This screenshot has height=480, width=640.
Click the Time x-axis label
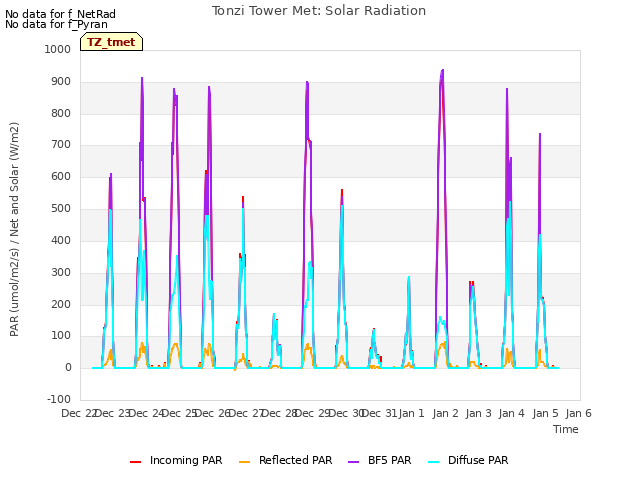(x=566, y=429)
